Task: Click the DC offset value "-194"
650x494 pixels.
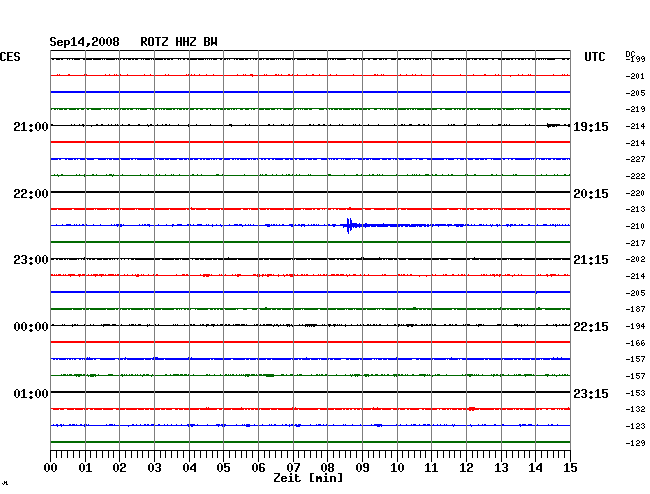Action: (635, 326)
